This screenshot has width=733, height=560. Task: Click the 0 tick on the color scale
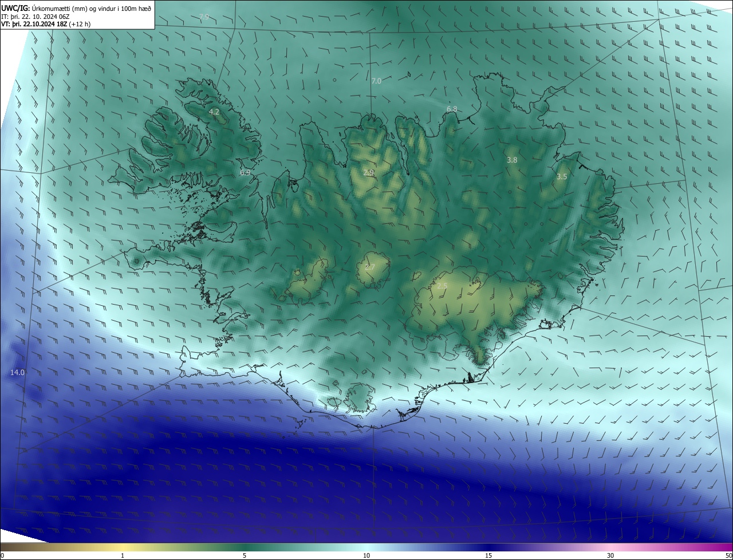pyautogui.click(x=2, y=555)
